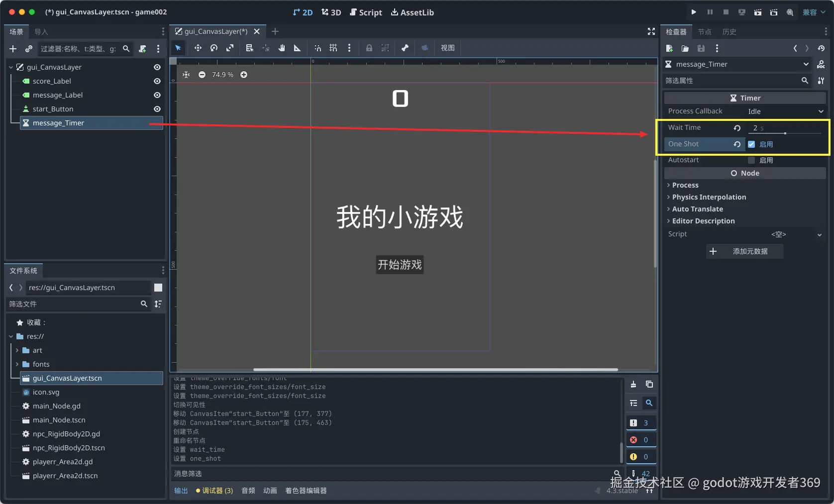
Task: Click the viewport horizontal scrollbar
Action: 435,370
